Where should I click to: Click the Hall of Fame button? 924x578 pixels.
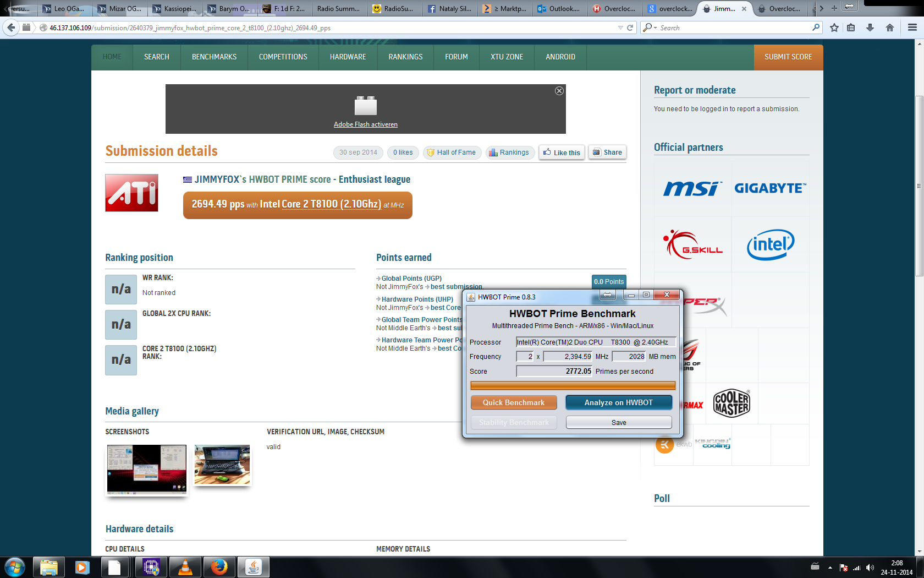pyautogui.click(x=451, y=152)
